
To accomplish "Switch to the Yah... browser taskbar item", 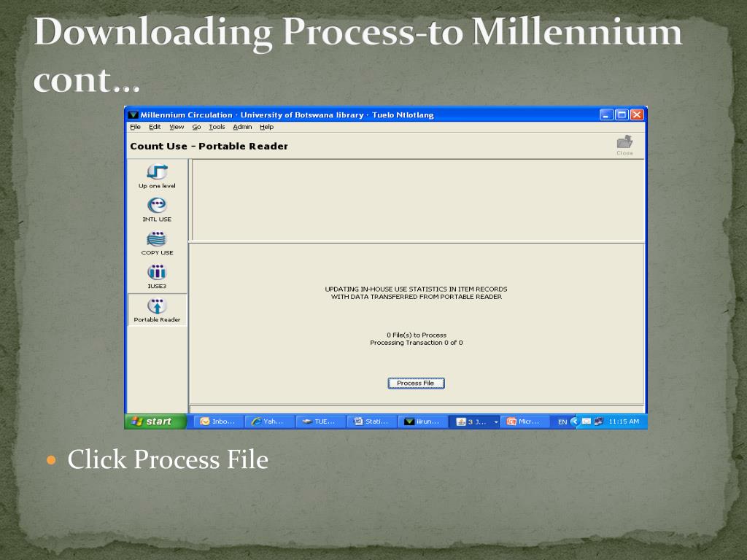I will (x=269, y=421).
